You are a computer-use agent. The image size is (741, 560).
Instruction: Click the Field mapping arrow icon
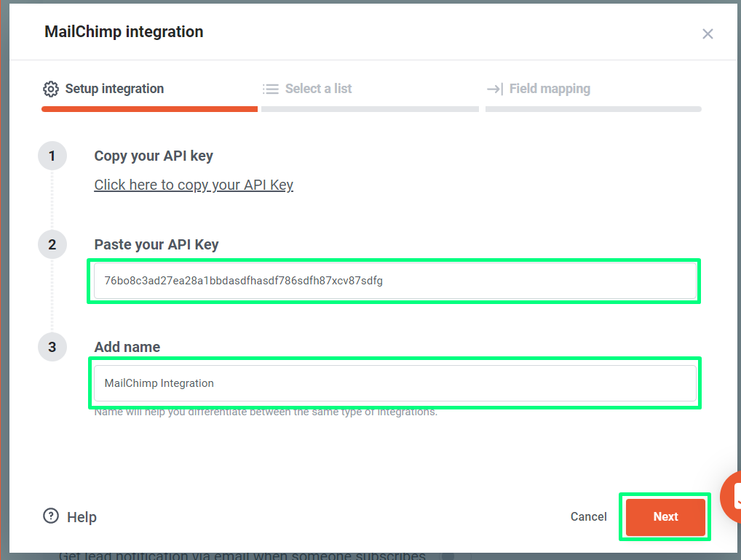(495, 89)
